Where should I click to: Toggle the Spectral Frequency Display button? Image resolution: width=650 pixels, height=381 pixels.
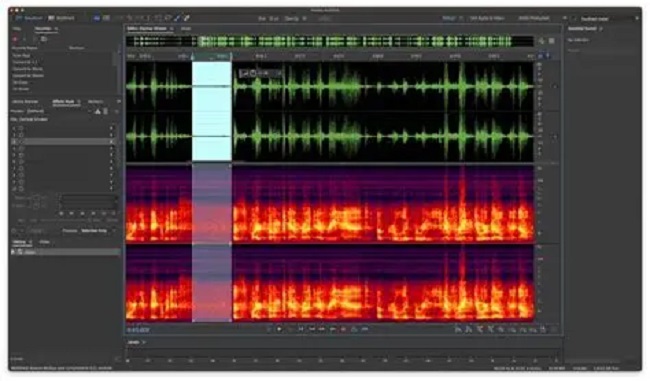pos(97,18)
